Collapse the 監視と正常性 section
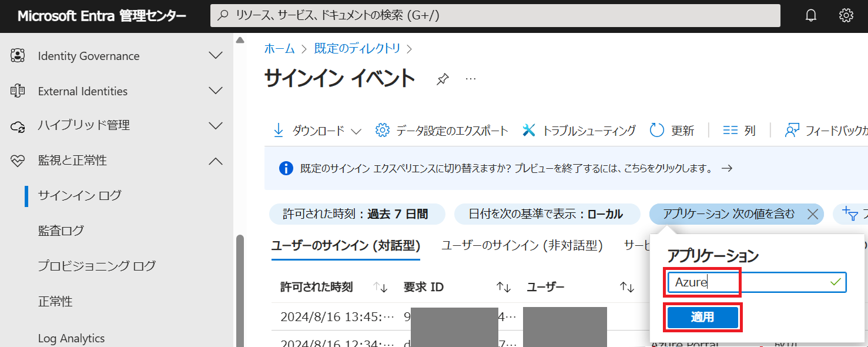This screenshot has height=347, width=868. [216, 161]
